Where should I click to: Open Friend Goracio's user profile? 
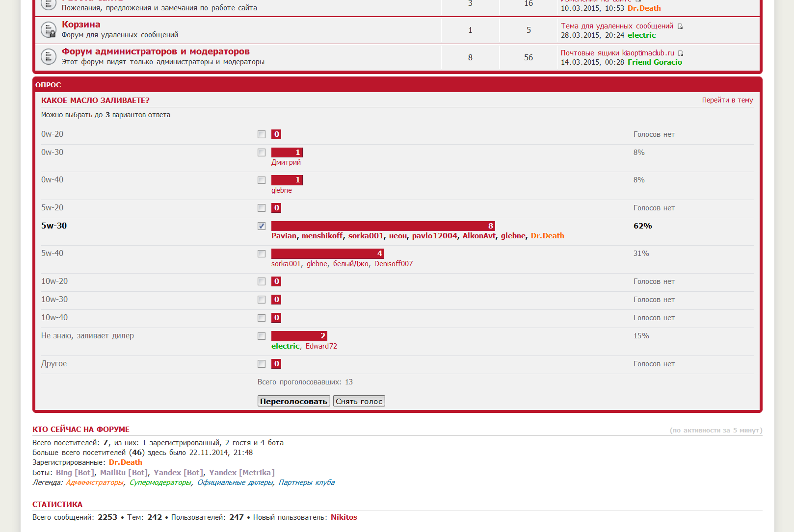655,62
